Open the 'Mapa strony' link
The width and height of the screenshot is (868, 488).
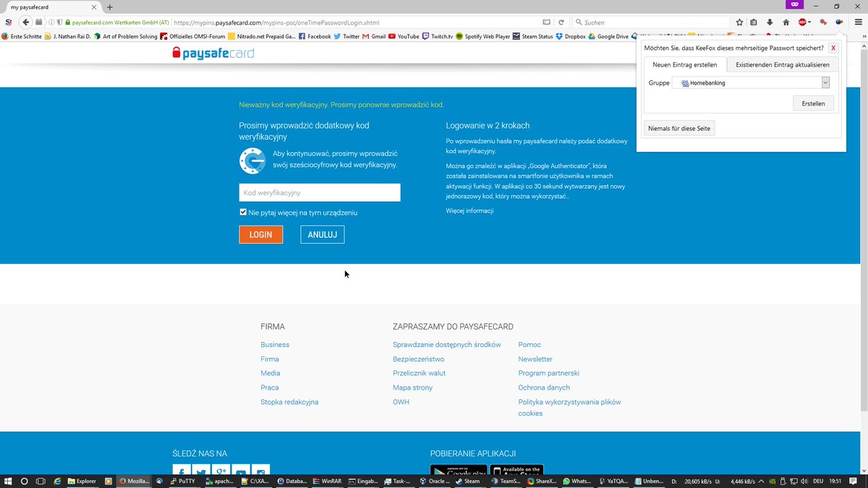coord(413,388)
